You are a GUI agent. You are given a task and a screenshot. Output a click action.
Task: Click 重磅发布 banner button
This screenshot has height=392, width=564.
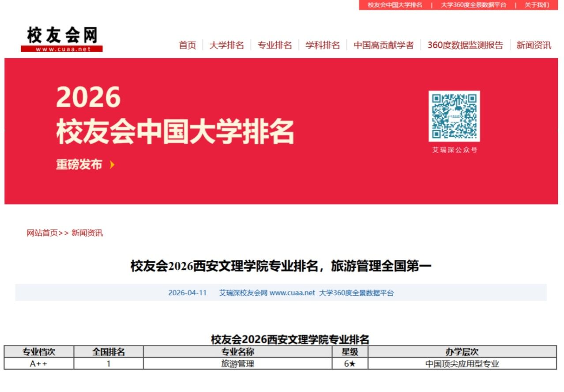click(x=79, y=165)
